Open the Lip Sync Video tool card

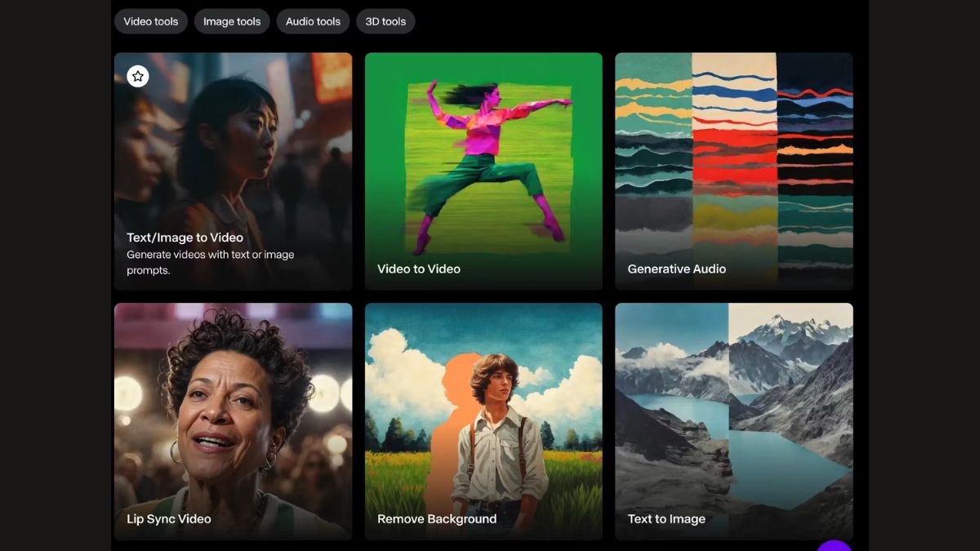tap(233, 421)
